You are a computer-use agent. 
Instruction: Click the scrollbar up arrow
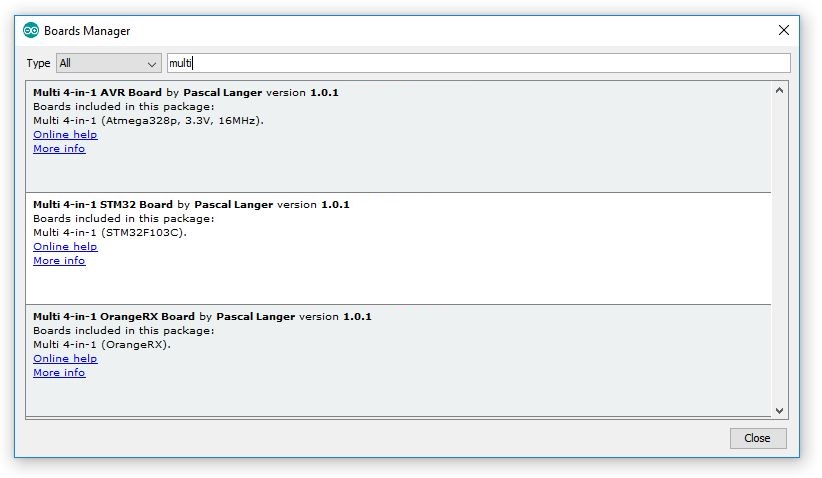click(780, 90)
